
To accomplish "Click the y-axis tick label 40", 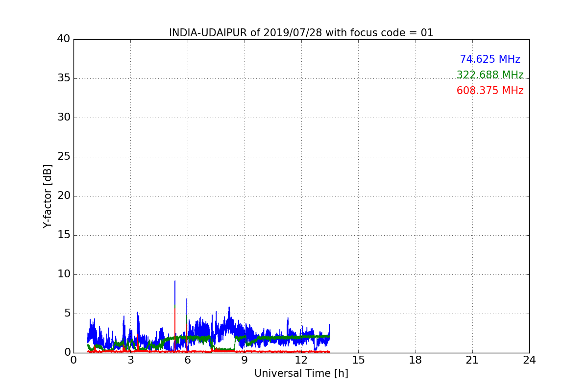I will point(64,39).
